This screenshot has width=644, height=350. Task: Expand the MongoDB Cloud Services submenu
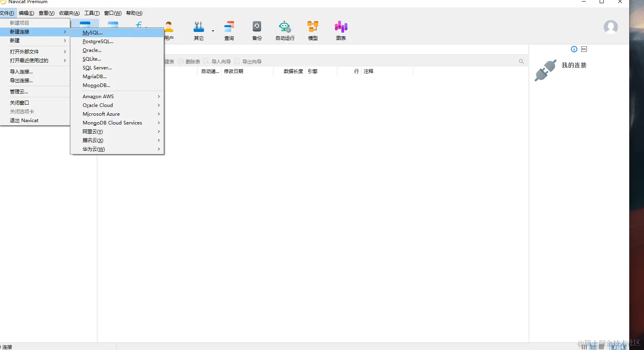pyautogui.click(x=117, y=123)
